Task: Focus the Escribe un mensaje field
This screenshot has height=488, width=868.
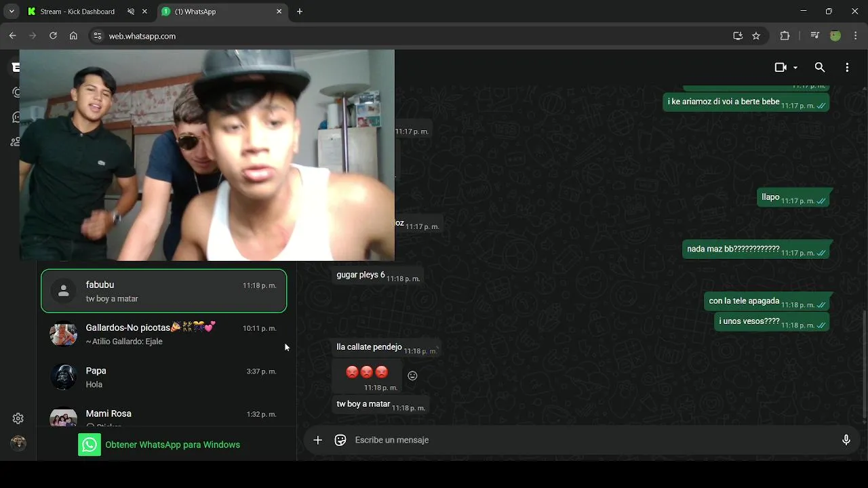Action: pyautogui.click(x=590, y=440)
